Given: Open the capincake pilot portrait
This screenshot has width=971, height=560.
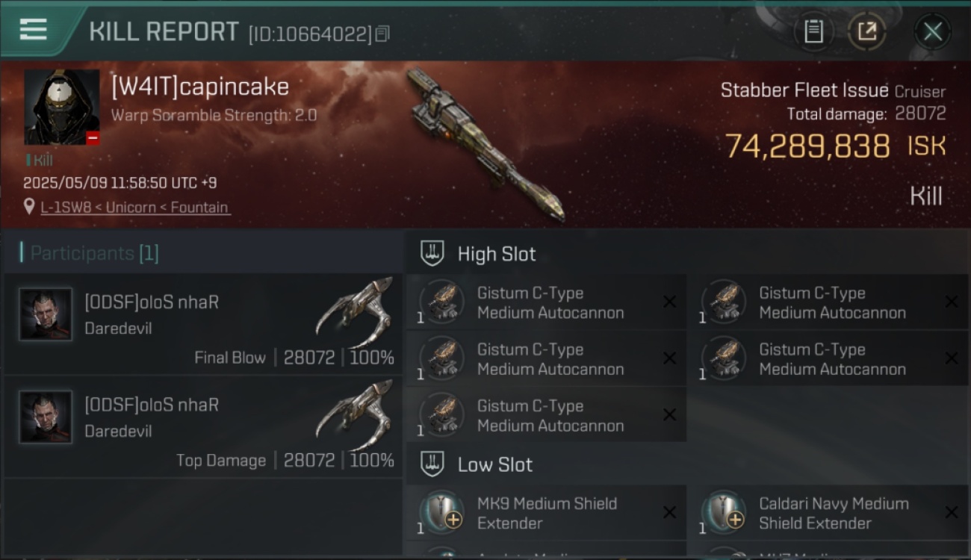Looking at the screenshot, I should (62, 108).
